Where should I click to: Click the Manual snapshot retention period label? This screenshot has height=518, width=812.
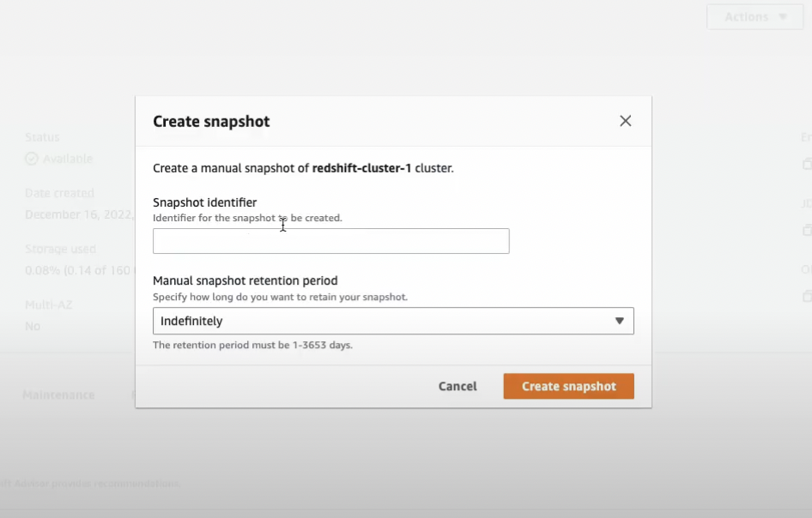(245, 280)
